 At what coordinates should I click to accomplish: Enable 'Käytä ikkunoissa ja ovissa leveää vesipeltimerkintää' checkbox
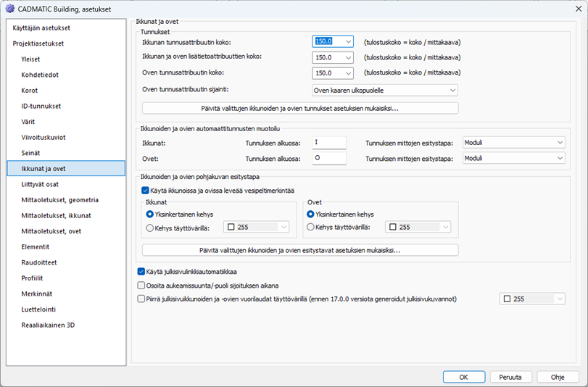pos(146,190)
